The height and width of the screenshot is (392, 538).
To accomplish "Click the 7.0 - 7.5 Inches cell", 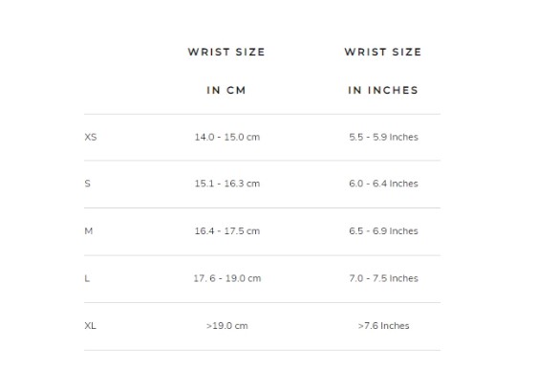I will pyautogui.click(x=383, y=278).
